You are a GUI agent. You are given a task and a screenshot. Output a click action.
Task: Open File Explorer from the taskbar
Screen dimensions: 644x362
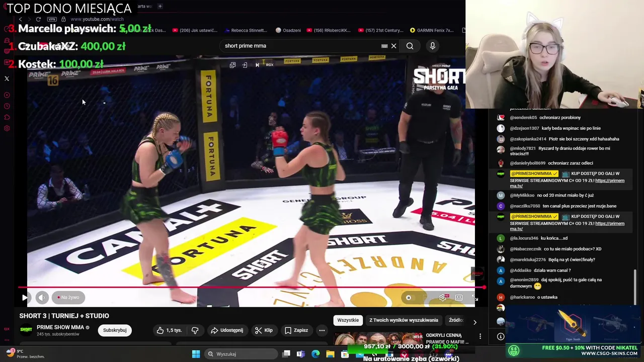tap(330, 354)
